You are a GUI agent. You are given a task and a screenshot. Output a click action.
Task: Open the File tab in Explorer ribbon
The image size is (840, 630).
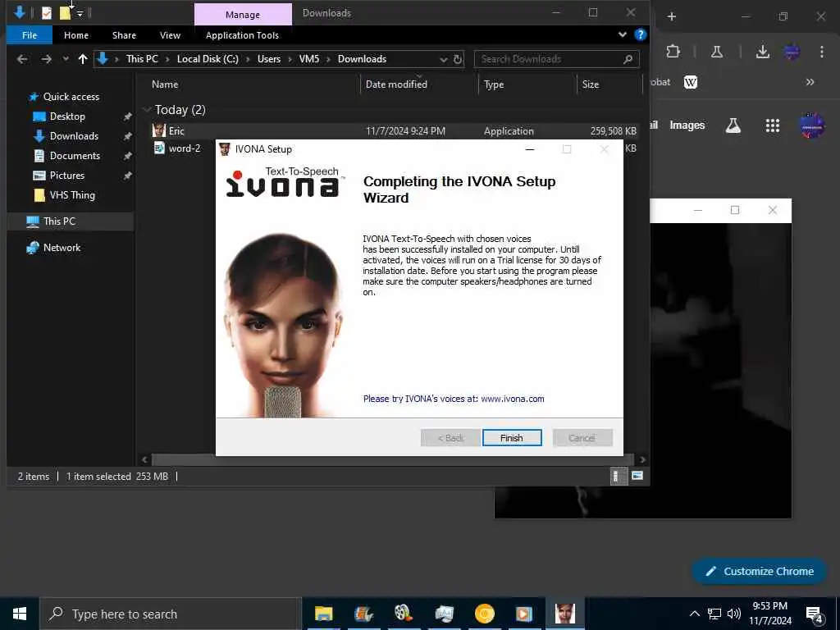tap(30, 35)
